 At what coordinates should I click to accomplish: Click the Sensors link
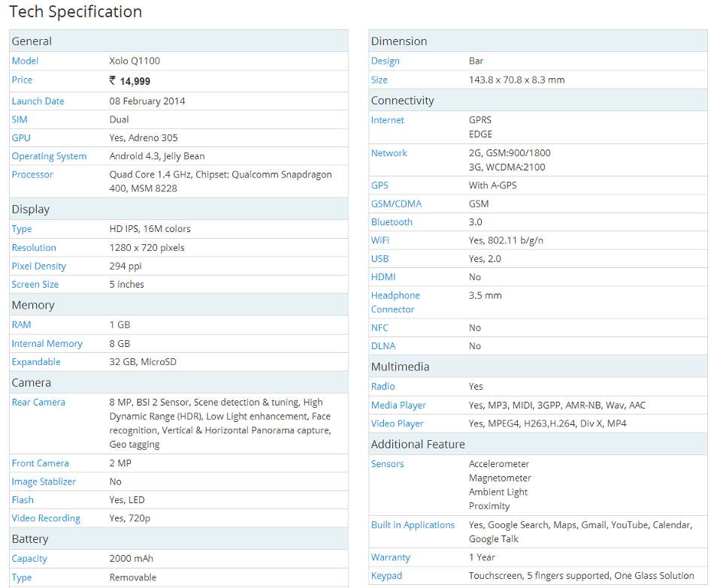[x=388, y=464]
